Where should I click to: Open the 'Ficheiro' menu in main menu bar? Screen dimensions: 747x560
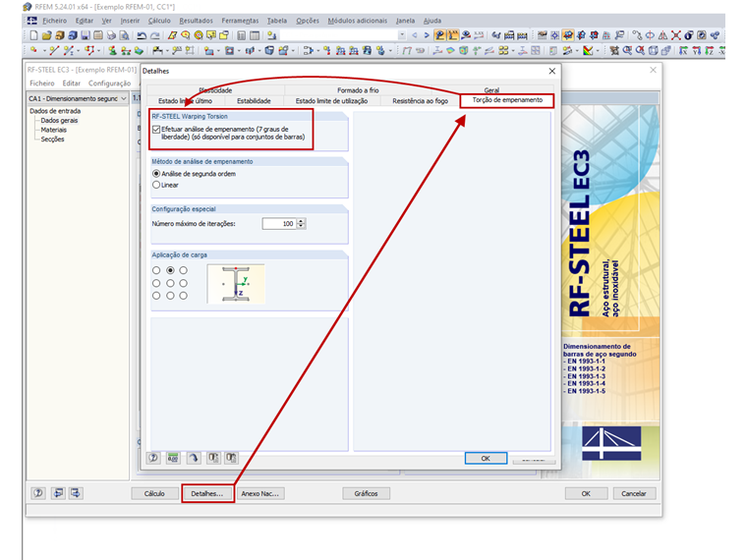point(54,21)
